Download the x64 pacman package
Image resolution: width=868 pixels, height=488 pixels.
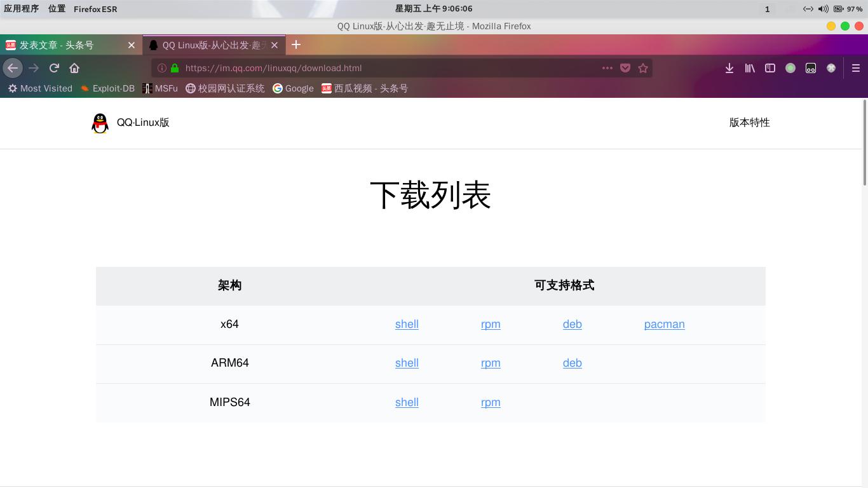665,324
